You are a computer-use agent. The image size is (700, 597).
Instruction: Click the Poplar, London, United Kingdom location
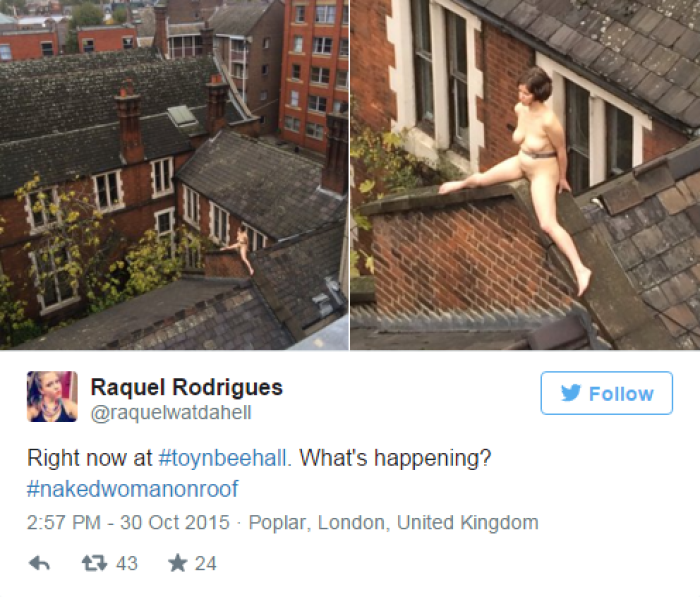coord(393,522)
